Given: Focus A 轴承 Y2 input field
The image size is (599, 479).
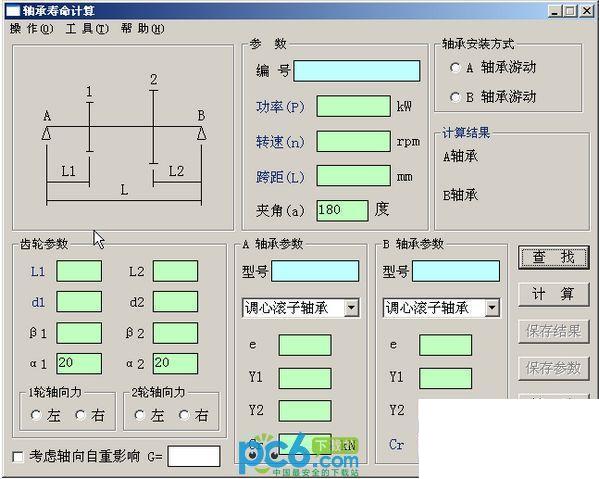Looking at the screenshot, I should click(x=305, y=411).
